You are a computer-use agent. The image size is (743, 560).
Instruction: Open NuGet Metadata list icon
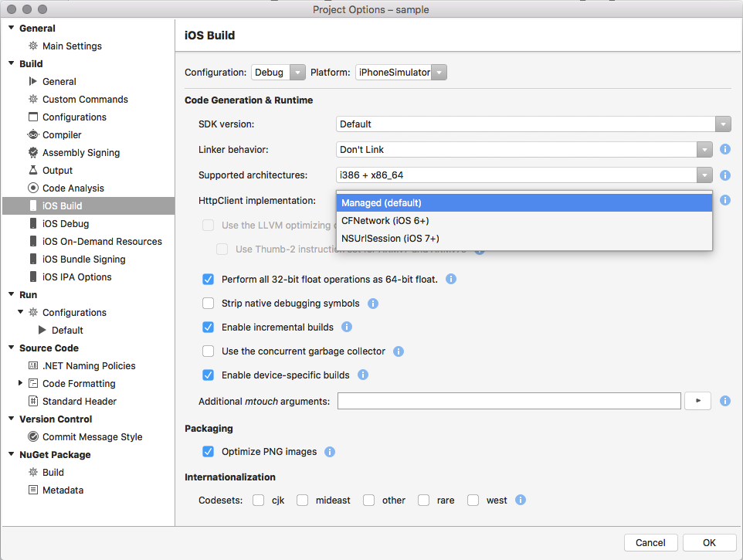point(33,490)
